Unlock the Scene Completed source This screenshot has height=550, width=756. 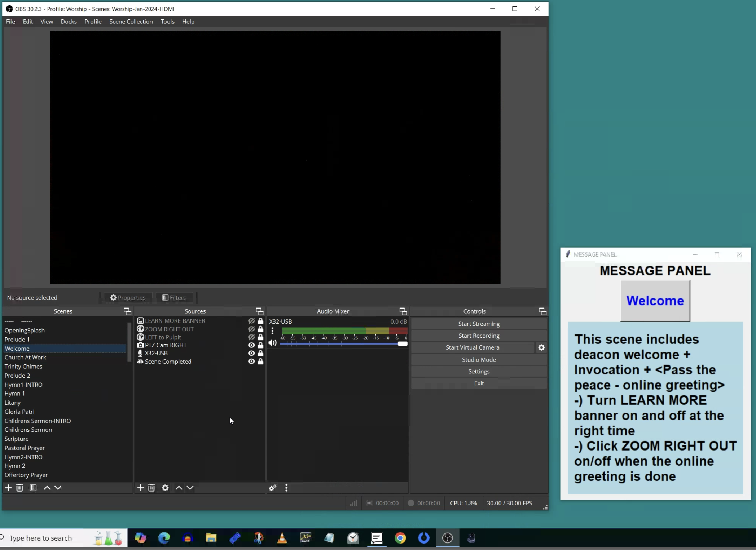[x=260, y=362]
